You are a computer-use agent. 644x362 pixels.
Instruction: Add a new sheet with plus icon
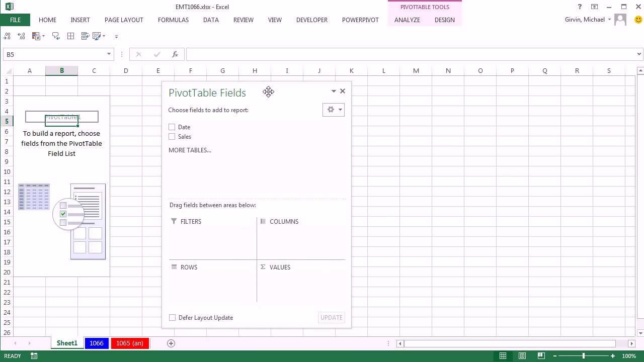(x=171, y=343)
